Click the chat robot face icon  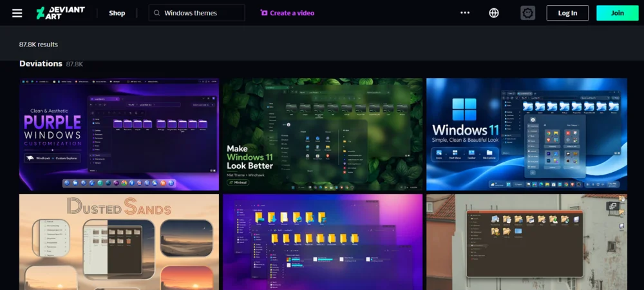[x=528, y=13]
